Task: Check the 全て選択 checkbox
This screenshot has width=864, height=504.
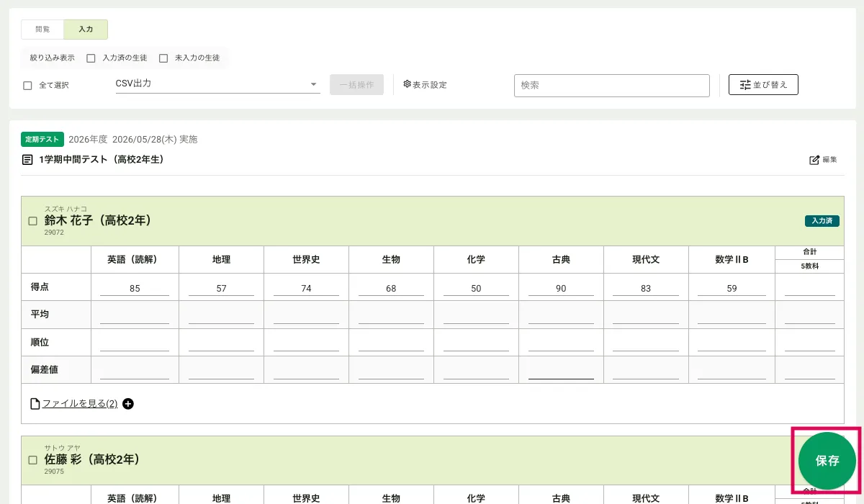Action: click(x=28, y=86)
